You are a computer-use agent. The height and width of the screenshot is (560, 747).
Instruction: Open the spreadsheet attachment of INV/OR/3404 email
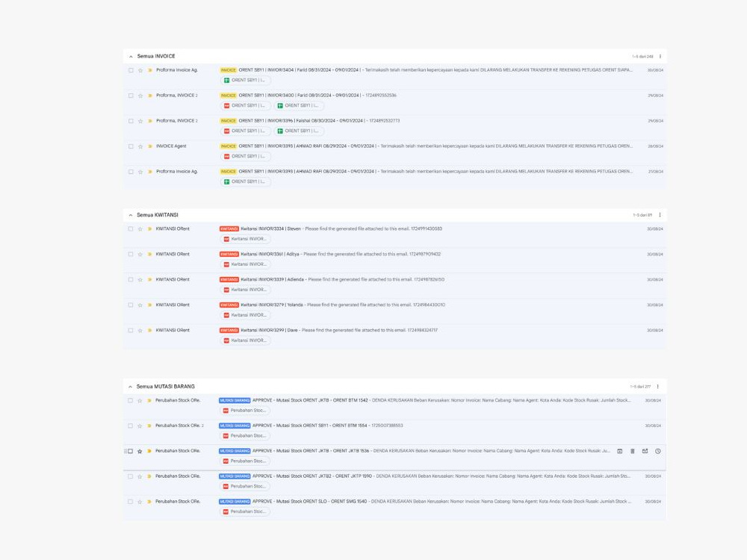[x=245, y=81]
